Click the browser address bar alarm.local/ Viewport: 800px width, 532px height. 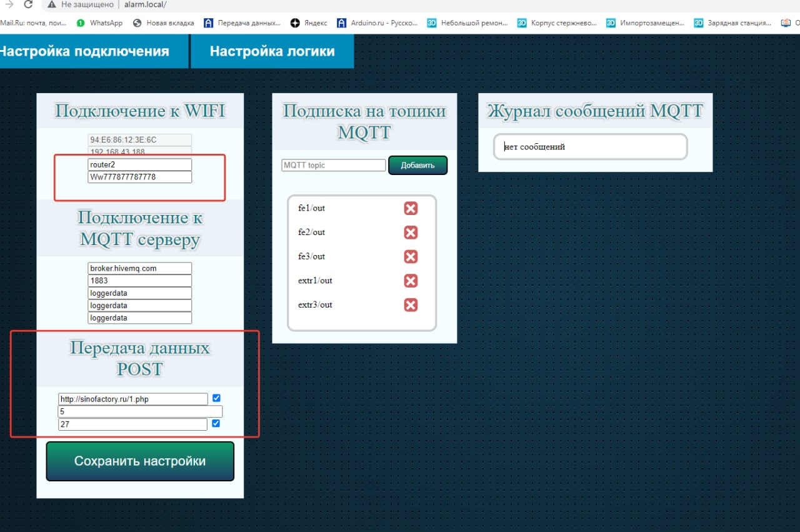click(x=146, y=4)
